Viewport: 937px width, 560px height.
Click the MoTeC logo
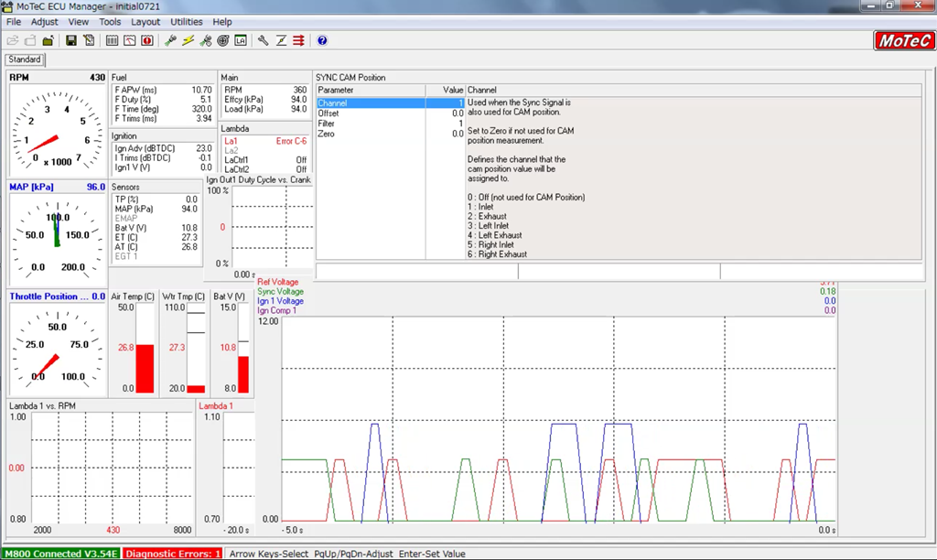pyautogui.click(x=904, y=40)
